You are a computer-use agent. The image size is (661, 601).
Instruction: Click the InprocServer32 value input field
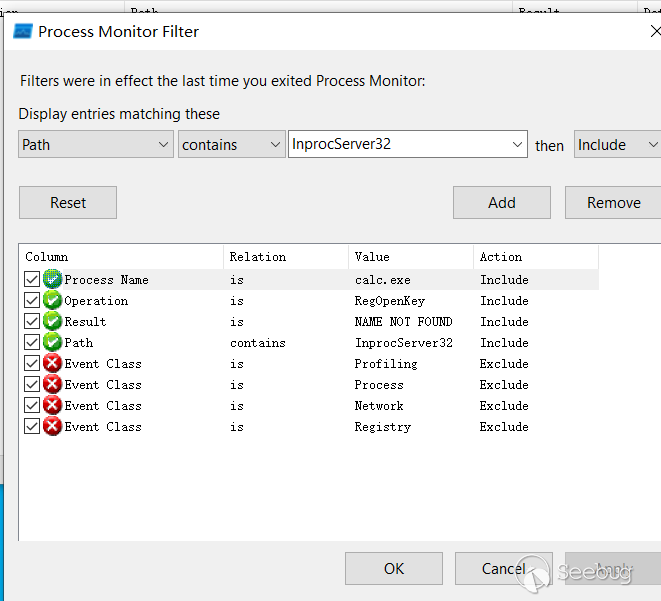click(x=398, y=145)
